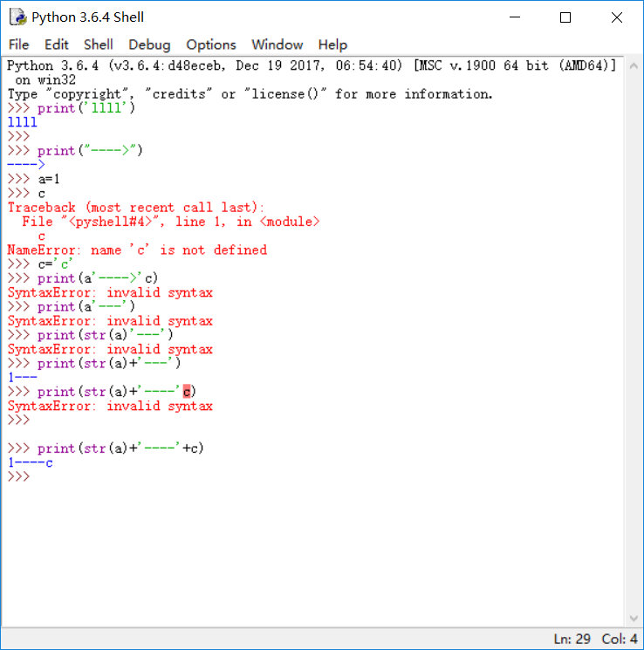
Task: Click the 'Col: 4' status bar entry
Action: click(620, 639)
